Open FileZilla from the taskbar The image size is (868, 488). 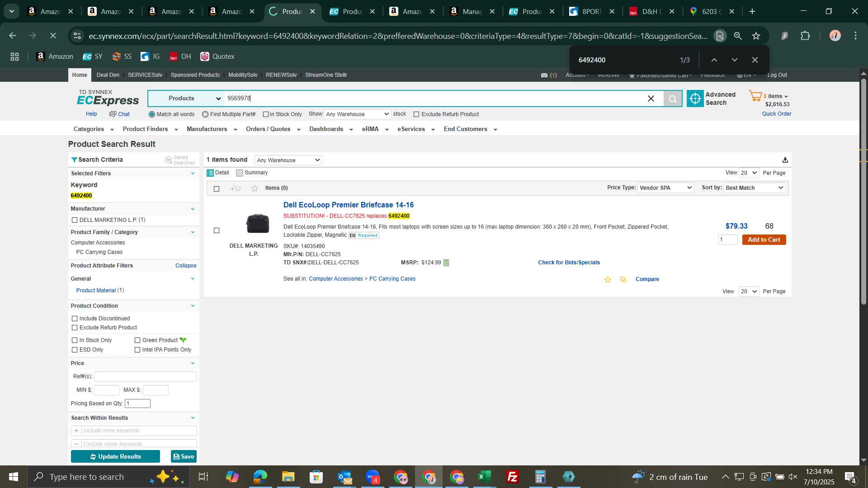512,477
